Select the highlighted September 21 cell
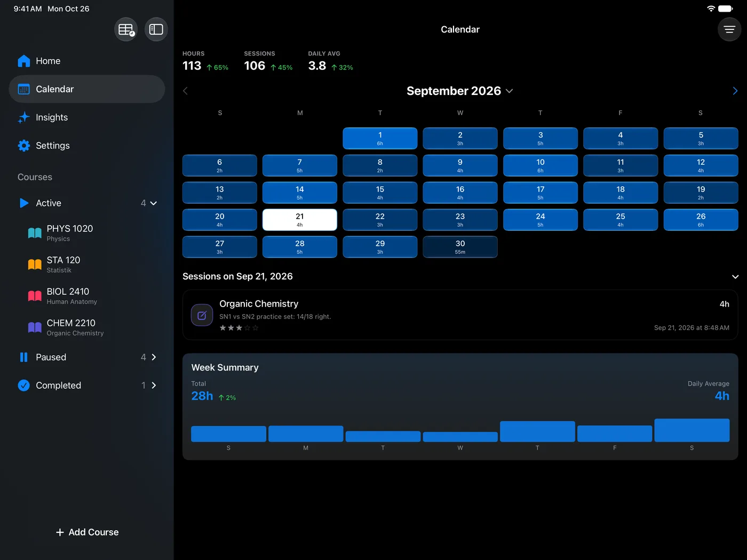 click(300, 220)
